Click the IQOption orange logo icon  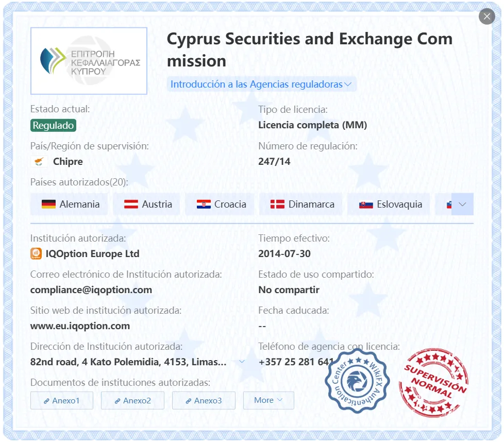[x=36, y=253]
